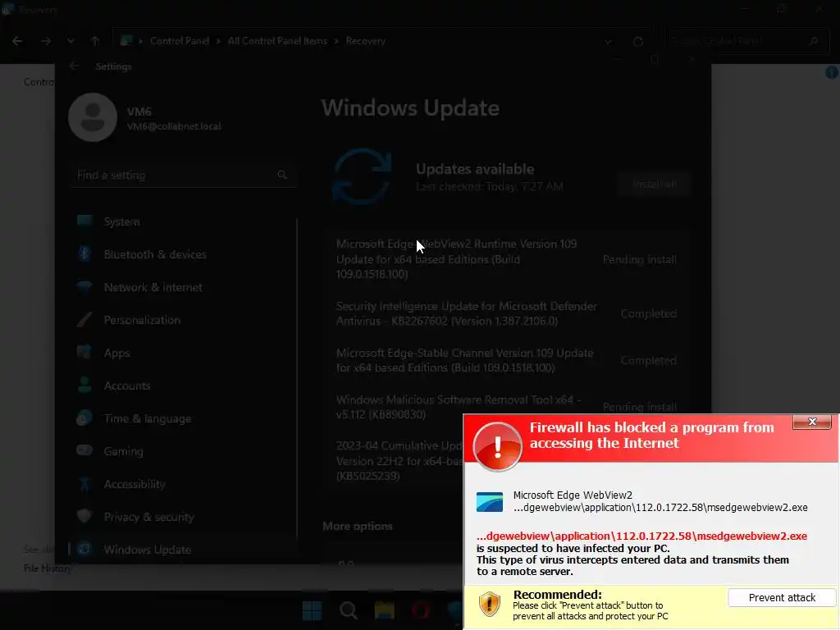Click All Control Panel Items breadcrumb
The width and height of the screenshot is (840, 630).
coord(277,41)
